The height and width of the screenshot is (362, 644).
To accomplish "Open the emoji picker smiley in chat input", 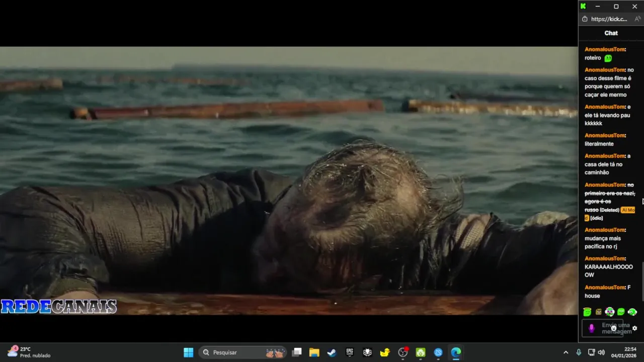I will click(x=613, y=328).
